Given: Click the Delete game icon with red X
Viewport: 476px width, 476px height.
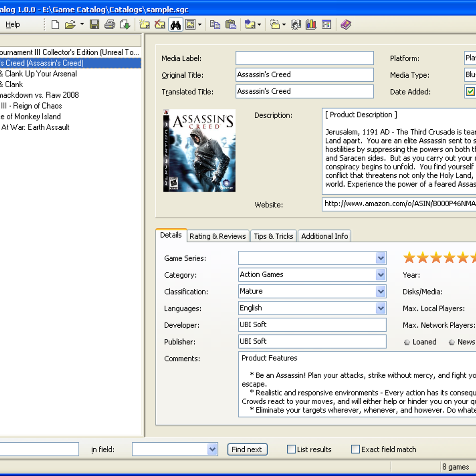Looking at the screenshot, I should pyautogui.click(x=160, y=25).
